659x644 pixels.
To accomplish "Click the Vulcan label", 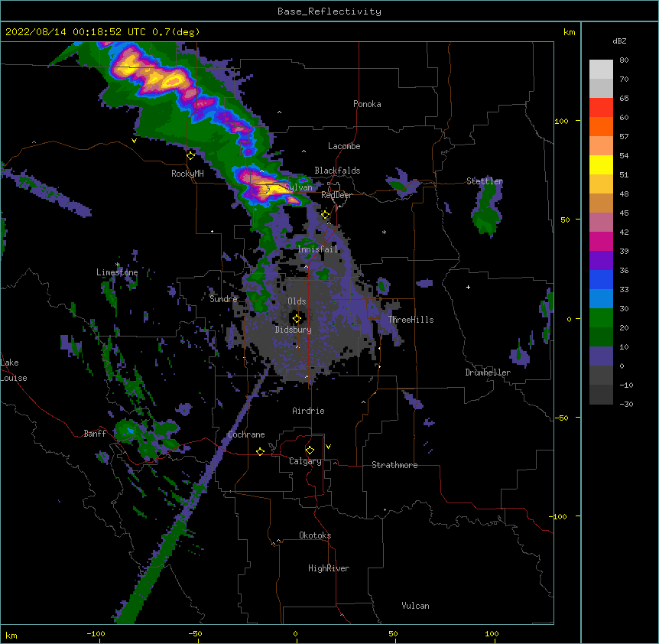I will coord(415,606).
